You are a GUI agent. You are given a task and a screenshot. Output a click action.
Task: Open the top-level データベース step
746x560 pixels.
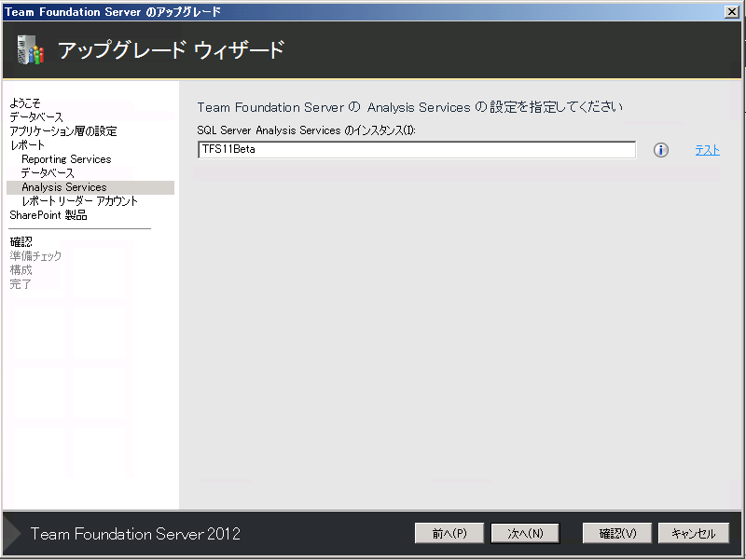[x=36, y=117]
